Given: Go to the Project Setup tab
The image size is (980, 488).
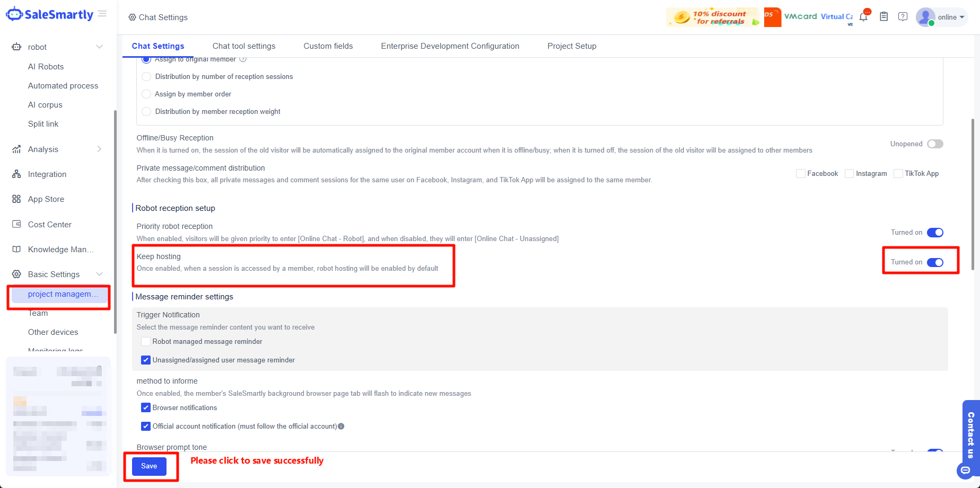Looking at the screenshot, I should coord(572,46).
